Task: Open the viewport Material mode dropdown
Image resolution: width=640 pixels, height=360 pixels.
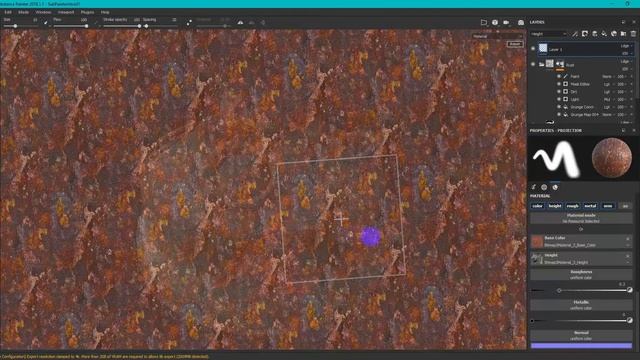Action: pyautogui.click(x=497, y=36)
